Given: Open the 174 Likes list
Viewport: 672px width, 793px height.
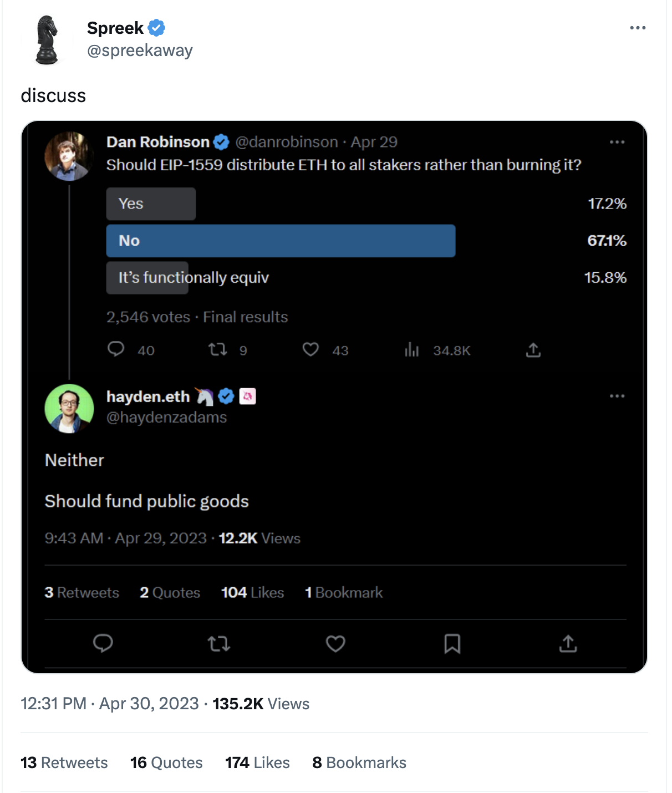Looking at the screenshot, I should (x=257, y=762).
